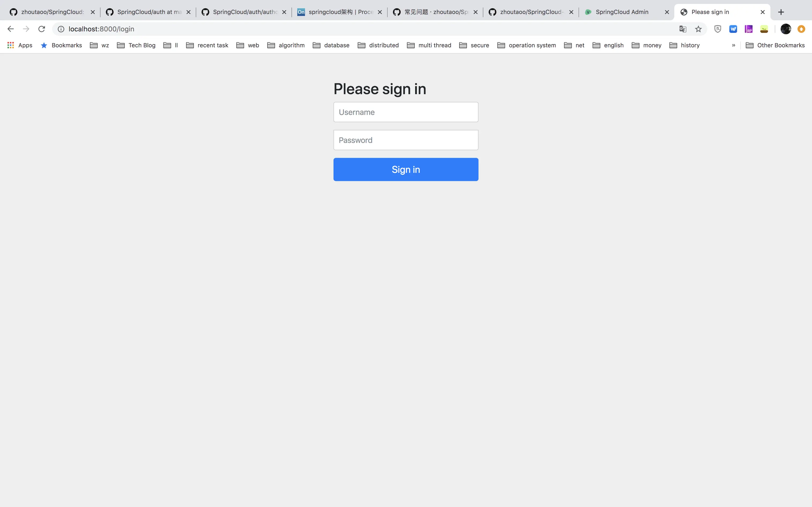Open a new browser tab
812x507 pixels.
(781, 12)
